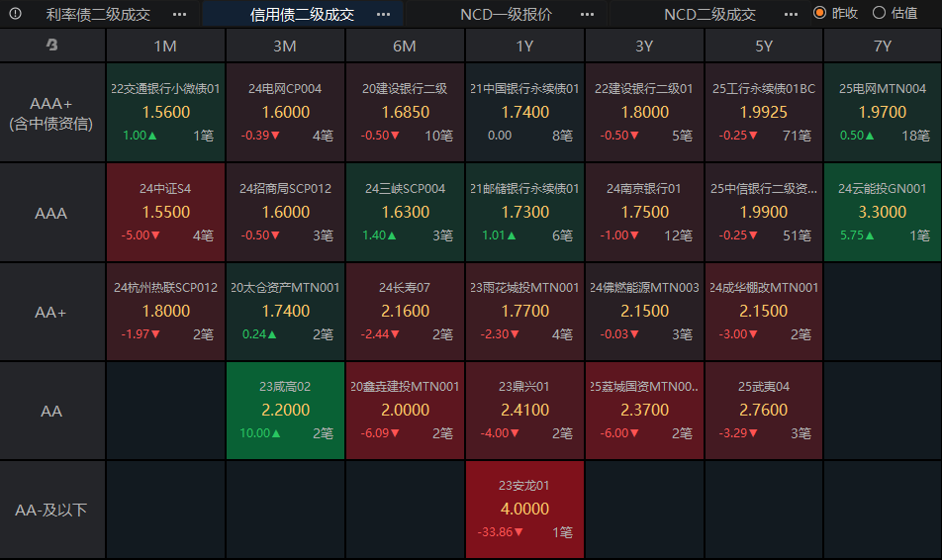Open the more options dots beside 信用债二级成交

[x=383, y=14]
